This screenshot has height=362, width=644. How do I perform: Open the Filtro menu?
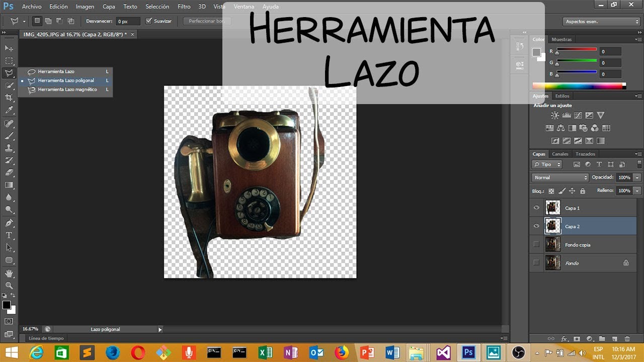coord(184,7)
